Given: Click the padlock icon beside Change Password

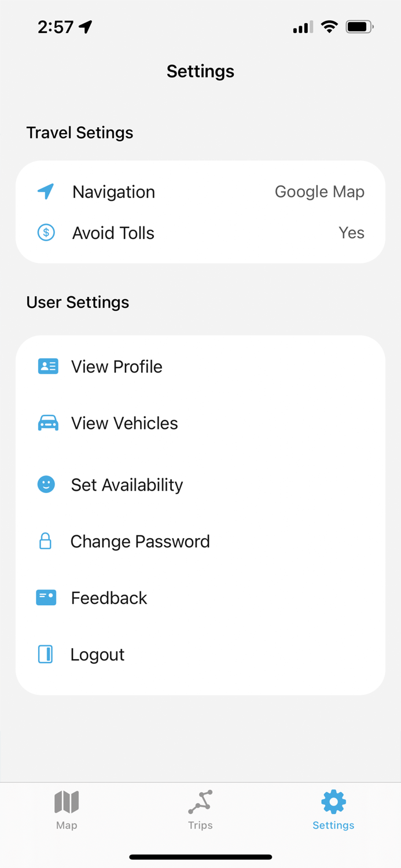Looking at the screenshot, I should coord(46,540).
